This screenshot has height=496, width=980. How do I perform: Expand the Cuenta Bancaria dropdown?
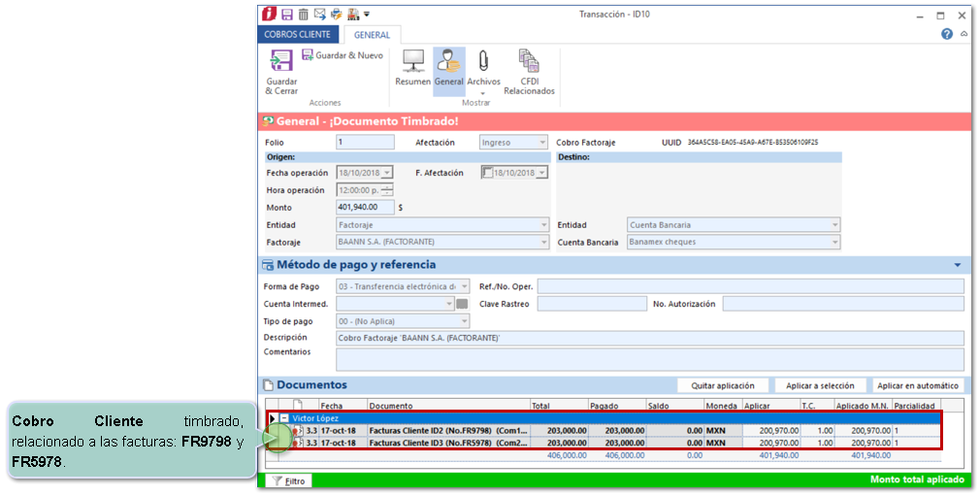point(834,243)
